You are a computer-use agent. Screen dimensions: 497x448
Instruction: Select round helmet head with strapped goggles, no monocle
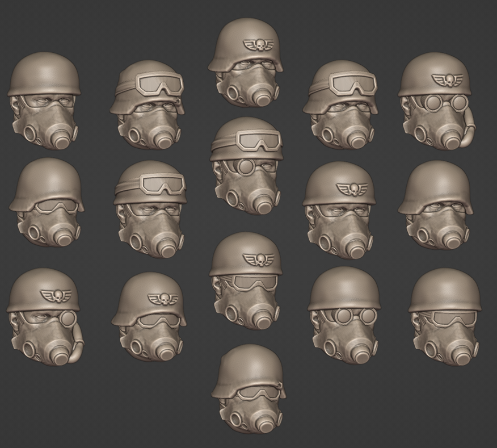point(151,209)
